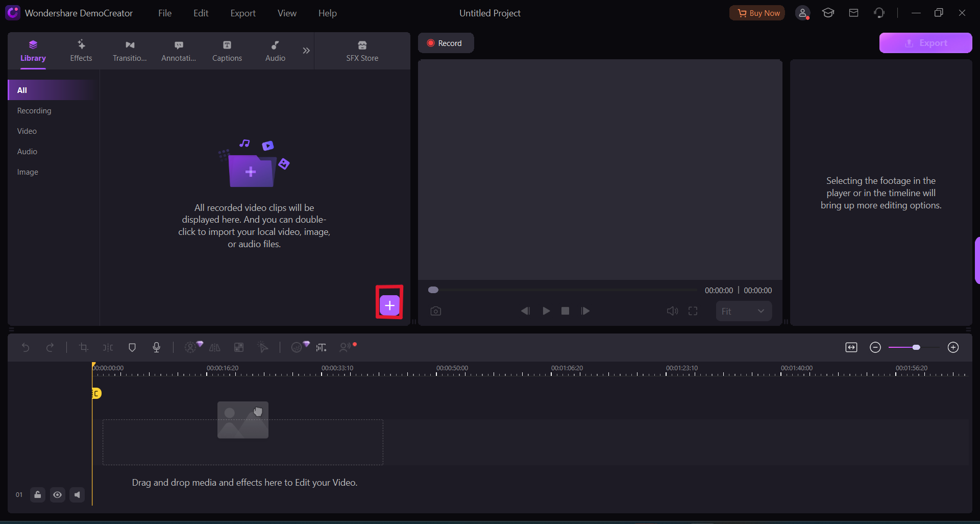Click the preview volume speaker icon
Image resolution: width=980 pixels, height=524 pixels.
pos(672,311)
